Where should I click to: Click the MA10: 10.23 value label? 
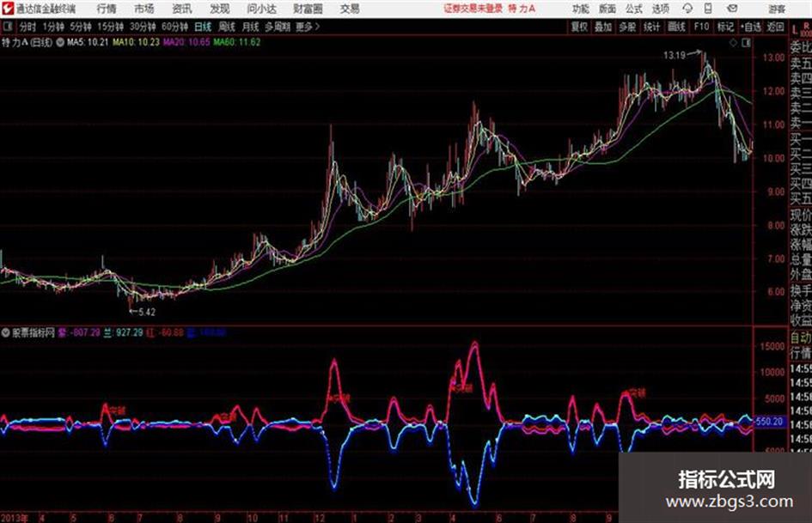click(x=137, y=42)
